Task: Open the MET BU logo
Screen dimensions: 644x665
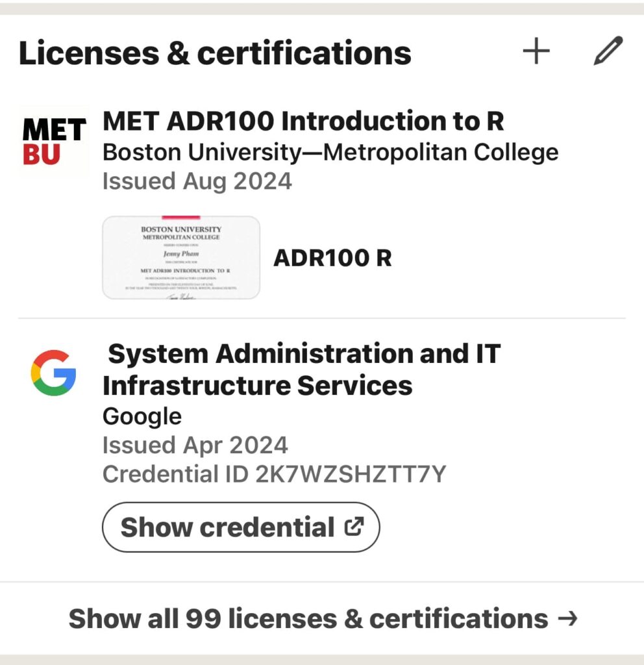Action: (x=55, y=141)
